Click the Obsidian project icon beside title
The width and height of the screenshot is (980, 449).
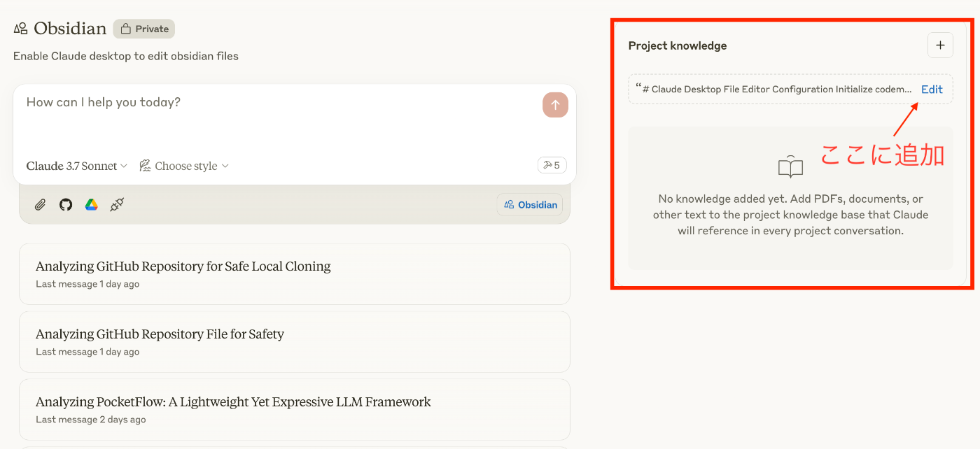pyautogui.click(x=20, y=29)
